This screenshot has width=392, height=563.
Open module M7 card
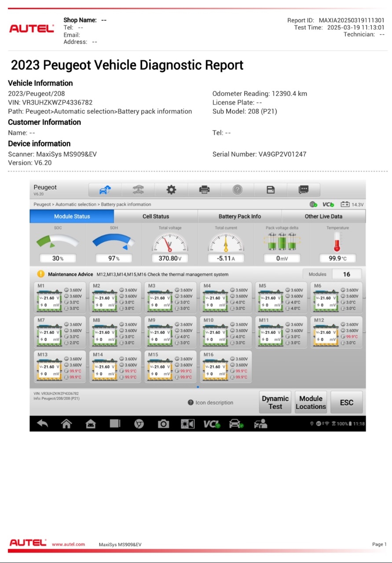[x=59, y=332]
